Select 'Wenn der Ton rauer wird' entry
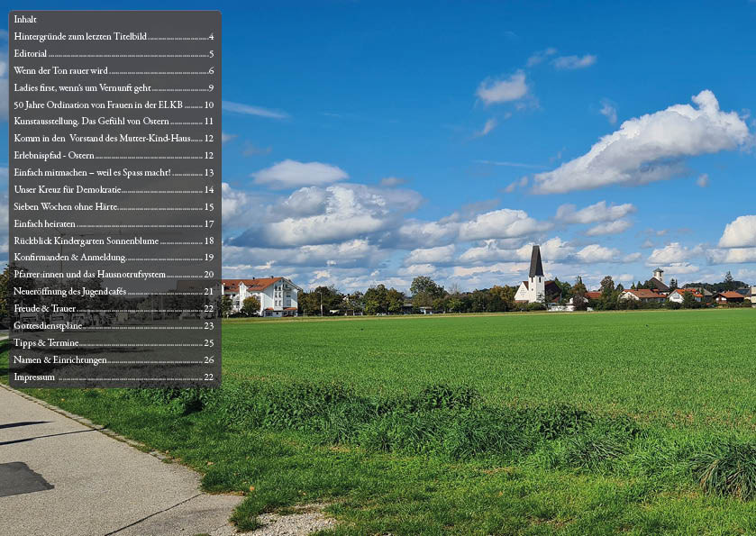Image resolution: width=756 pixels, height=536 pixels. [60, 71]
